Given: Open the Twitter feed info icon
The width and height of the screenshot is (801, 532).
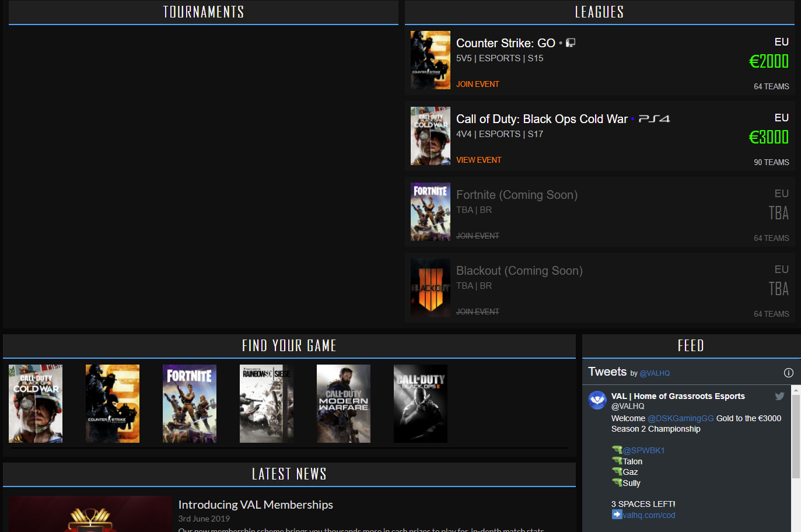Looking at the screenshot, I should coord(788,373).
